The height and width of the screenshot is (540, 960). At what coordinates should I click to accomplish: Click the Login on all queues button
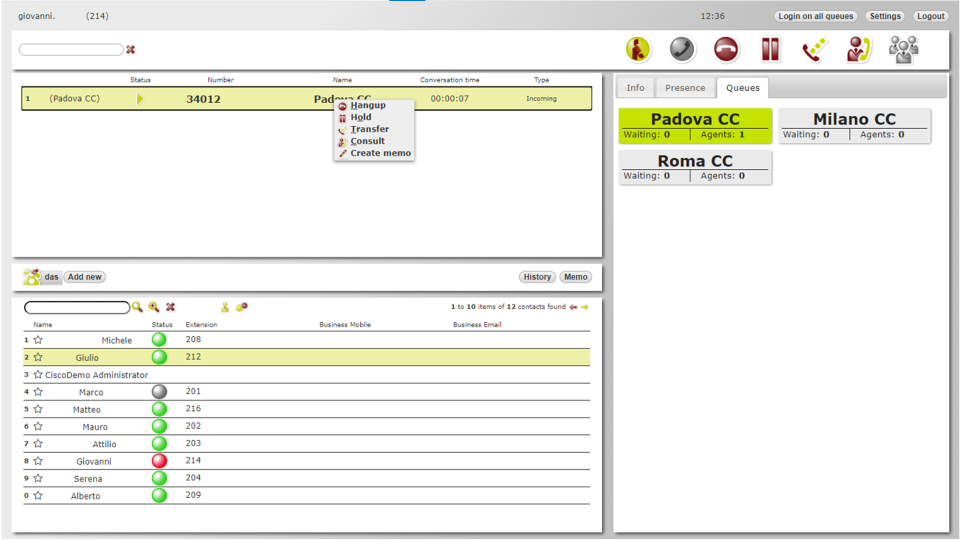pos(816,16)
